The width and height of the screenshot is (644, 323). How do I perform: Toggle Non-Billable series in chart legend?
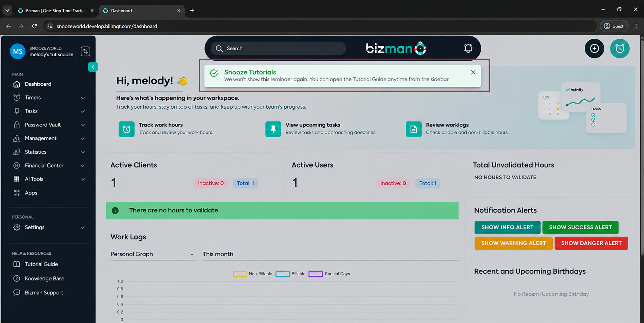tap(253, 274)
